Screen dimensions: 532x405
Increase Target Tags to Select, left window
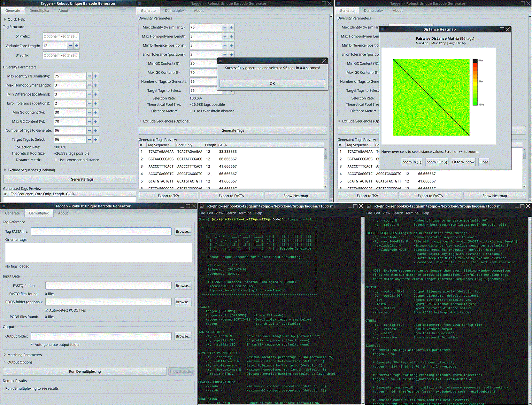96,139
